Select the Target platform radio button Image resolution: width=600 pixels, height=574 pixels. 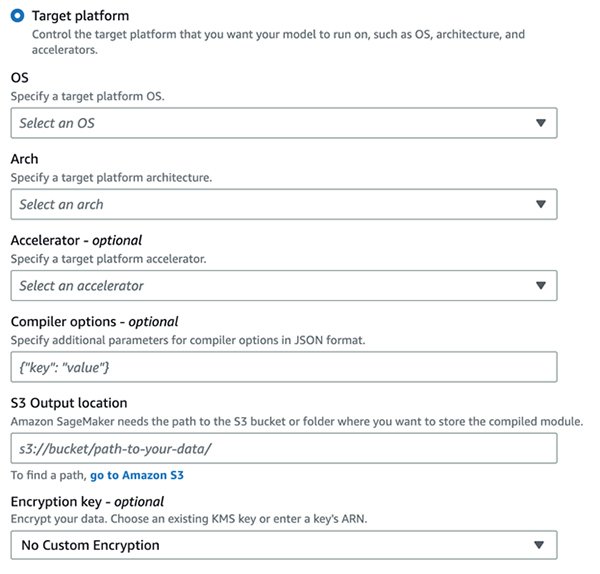coord(17,16)
